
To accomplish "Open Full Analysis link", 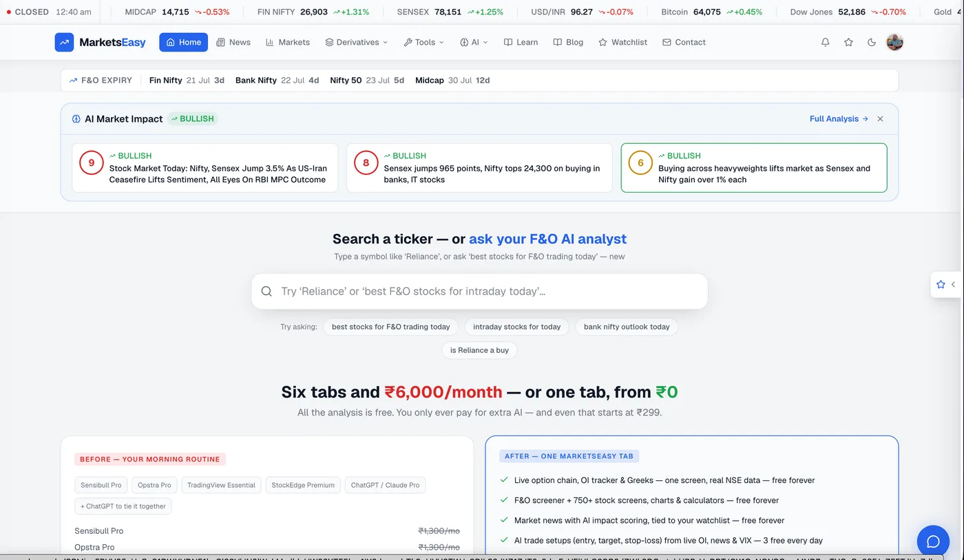I will pos(839,119).
